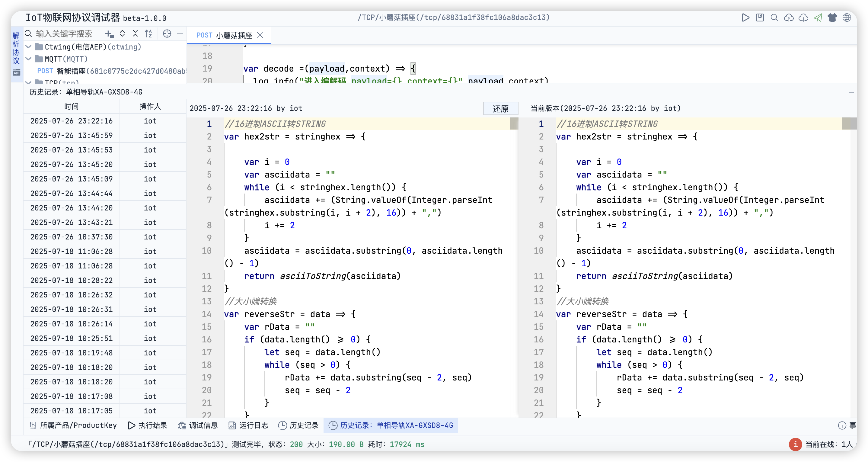The image size is (868, 462).
Task: Click the save floppy disk icon
Action: click(x=760, y=18)
